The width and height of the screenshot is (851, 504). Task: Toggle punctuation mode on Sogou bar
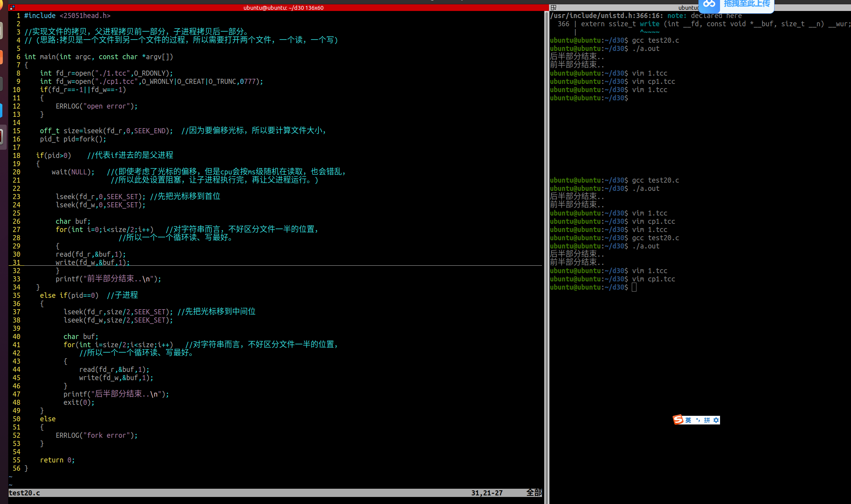tap(698, 420)
